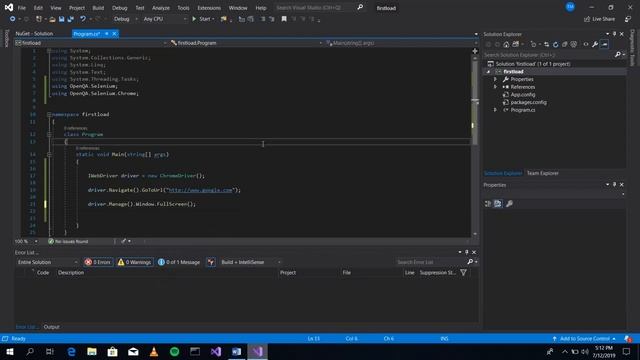Click the Show All Files icon in Solution Explorer
This screenshot has width=640, height=360.
coord(573,44)
